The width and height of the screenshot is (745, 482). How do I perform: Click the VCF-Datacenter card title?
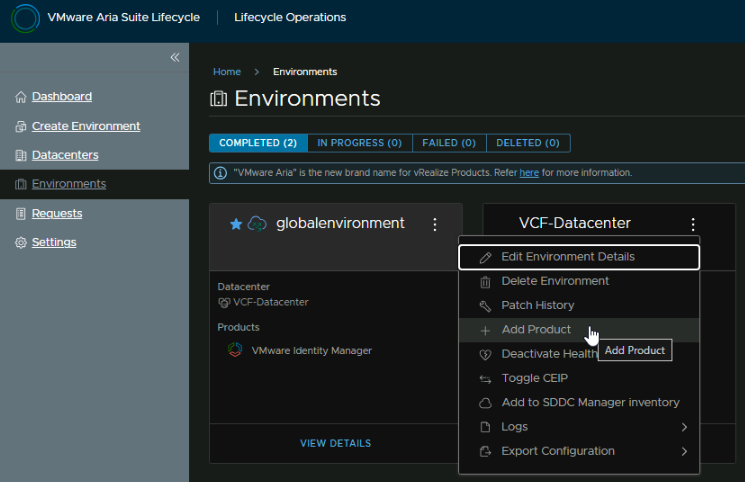point(575,223)
